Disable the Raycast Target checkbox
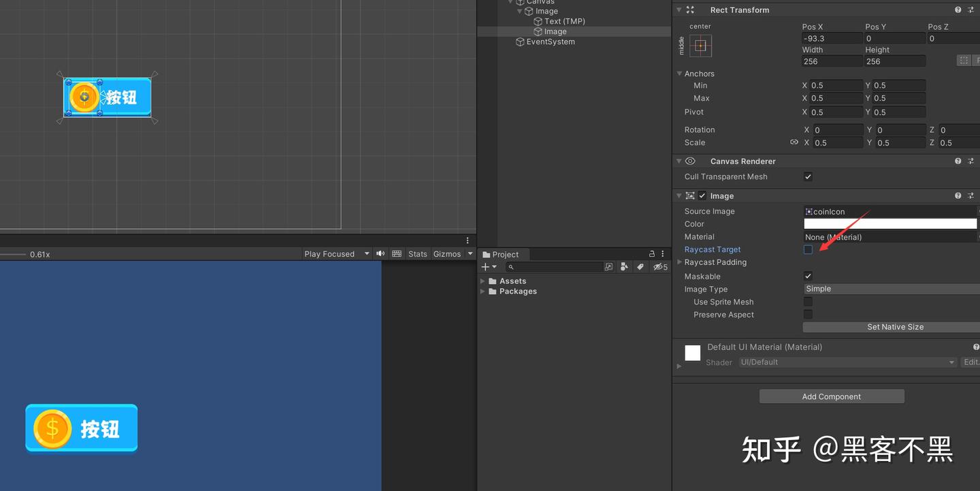Screen dimensions: 980x491 coord(808,249)
